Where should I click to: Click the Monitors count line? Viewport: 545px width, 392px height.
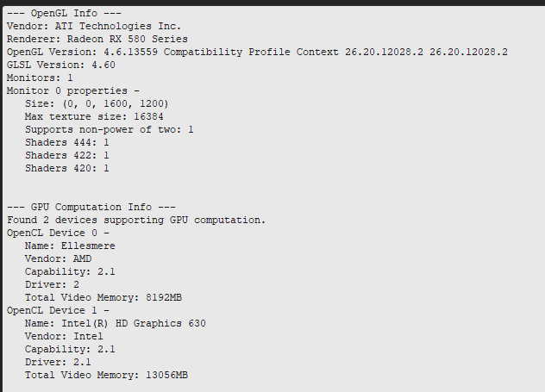point(40,78)
